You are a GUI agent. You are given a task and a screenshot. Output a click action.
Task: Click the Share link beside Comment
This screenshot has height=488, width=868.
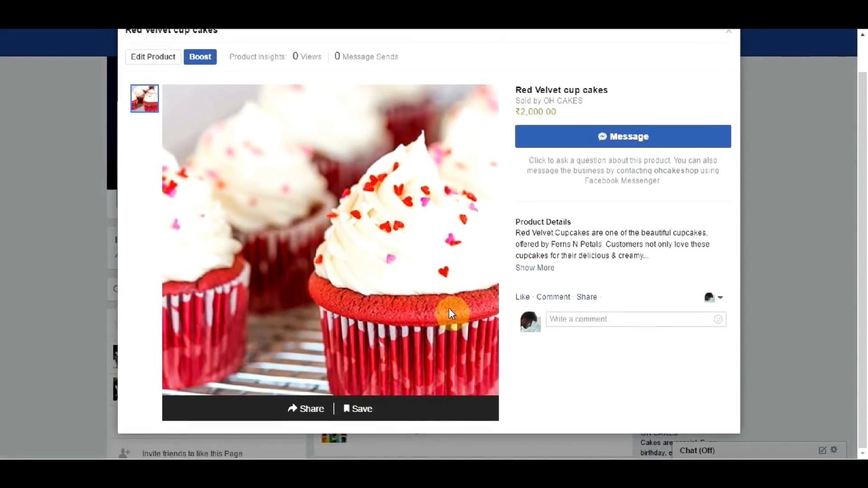[x=587, y=297]
